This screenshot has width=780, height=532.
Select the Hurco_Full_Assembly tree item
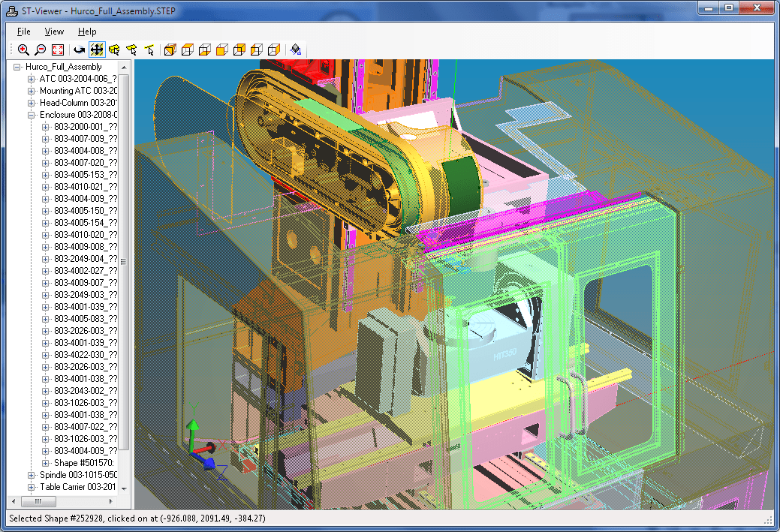coord(64,67)
